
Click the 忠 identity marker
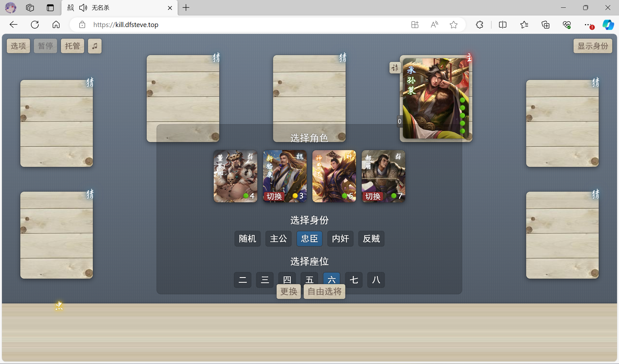[59, 306]
